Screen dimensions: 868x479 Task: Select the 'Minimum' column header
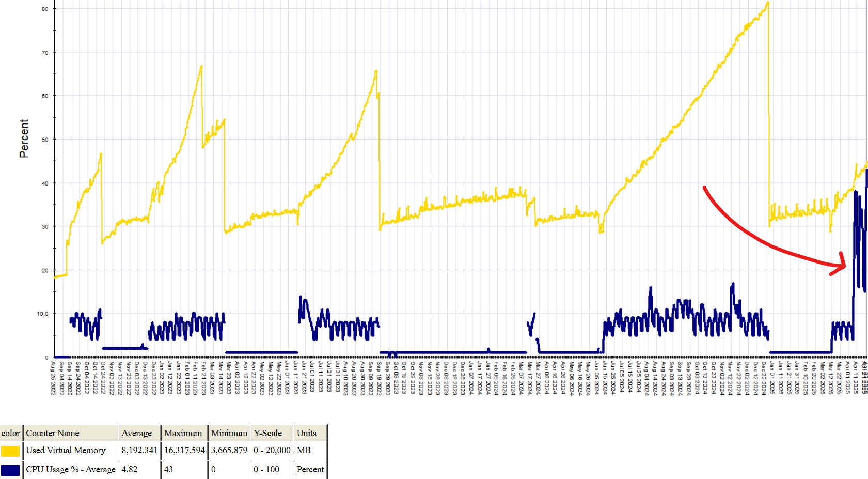(229, 433)
